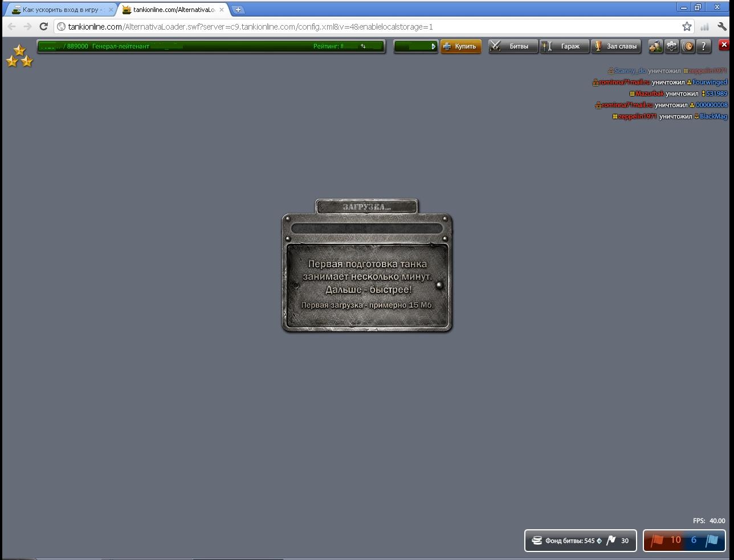Open the Битвы battles list
Screen dimensions: 734x560
pos(513,47)
